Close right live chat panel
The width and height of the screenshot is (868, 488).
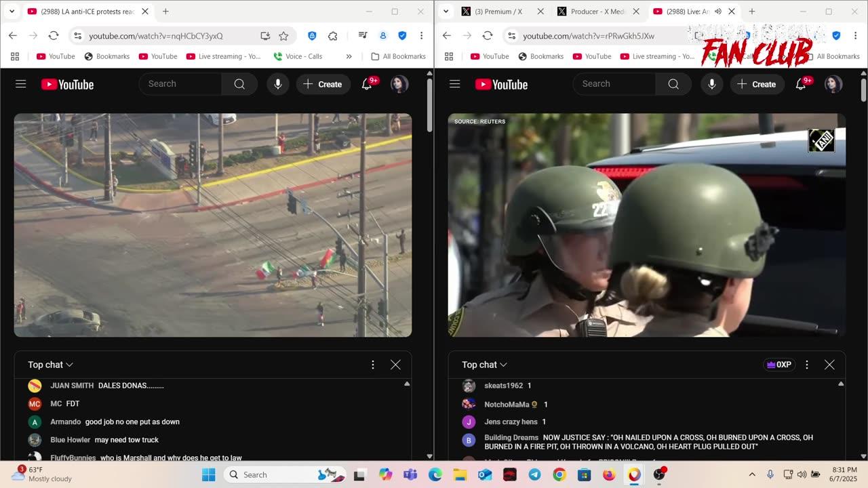[829, 365]
